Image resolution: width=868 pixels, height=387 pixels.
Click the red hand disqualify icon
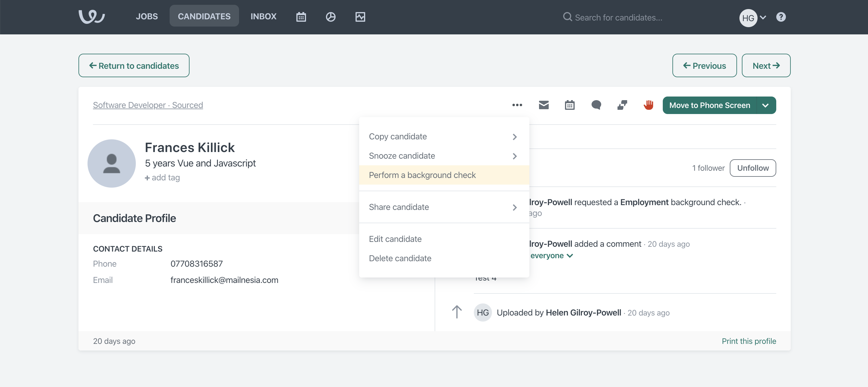coord(648,105)
